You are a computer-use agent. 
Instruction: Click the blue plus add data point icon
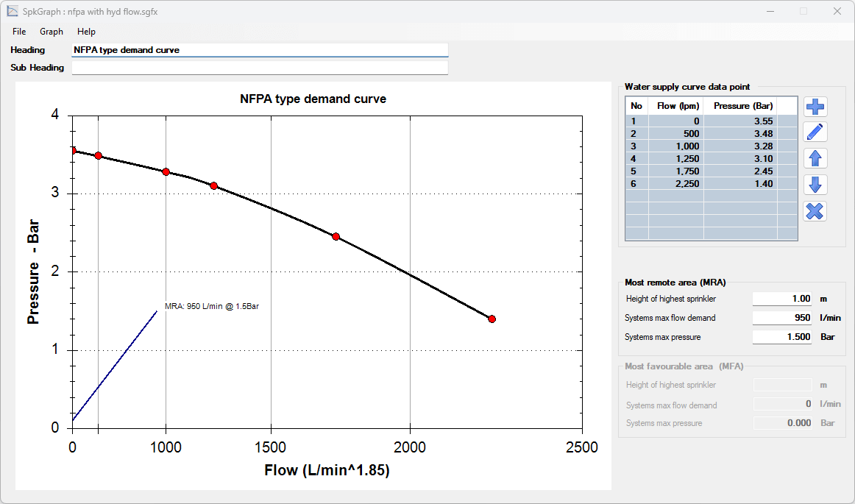tap(815, 107)
